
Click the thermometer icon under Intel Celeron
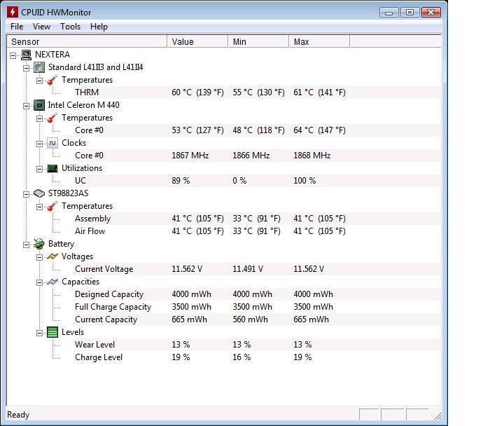[52, 118]
